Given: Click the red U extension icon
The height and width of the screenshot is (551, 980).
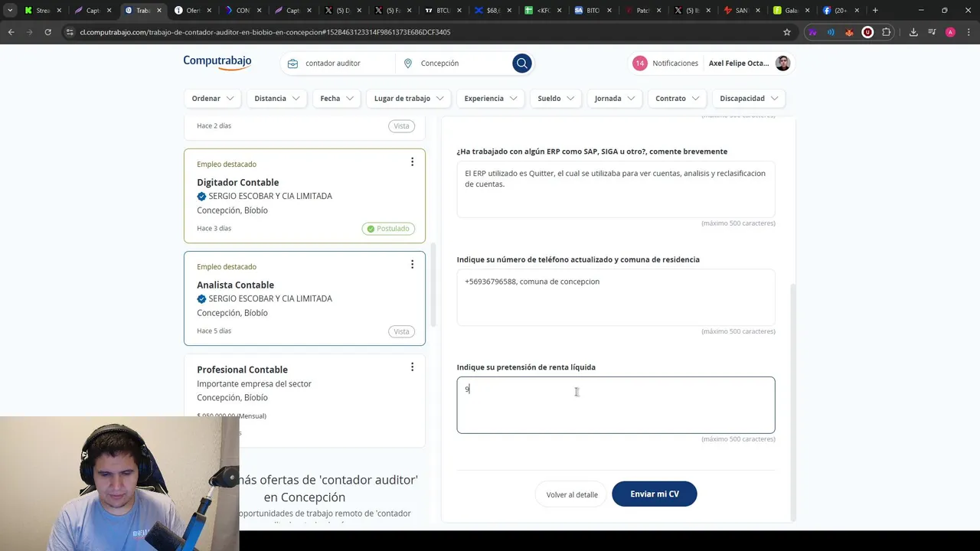Looking at the screenshot, I should 867,32.
